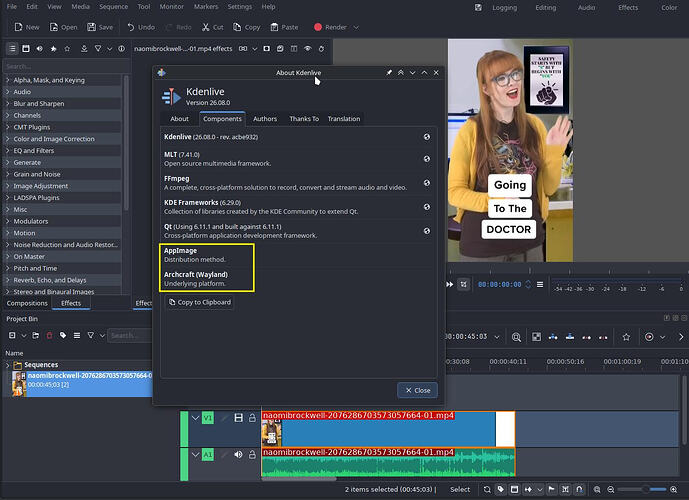Click the monitor fast forward button

[450, 284]
